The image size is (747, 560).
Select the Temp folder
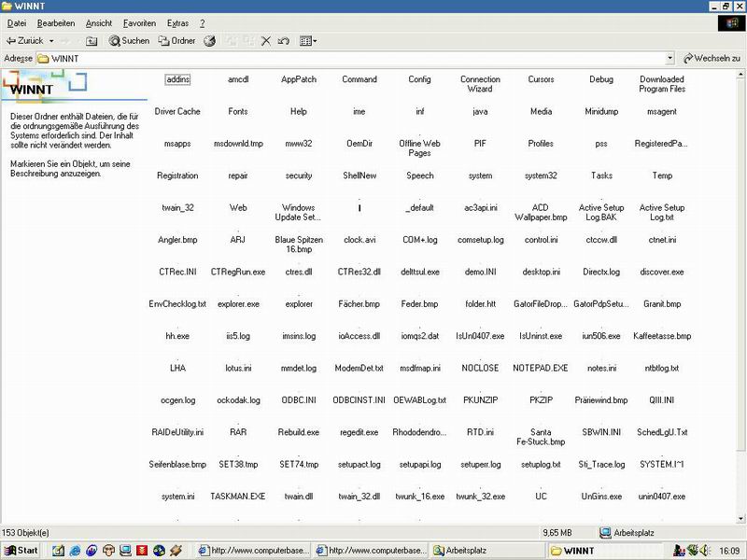pyautogui.click(x=662, y=175)
